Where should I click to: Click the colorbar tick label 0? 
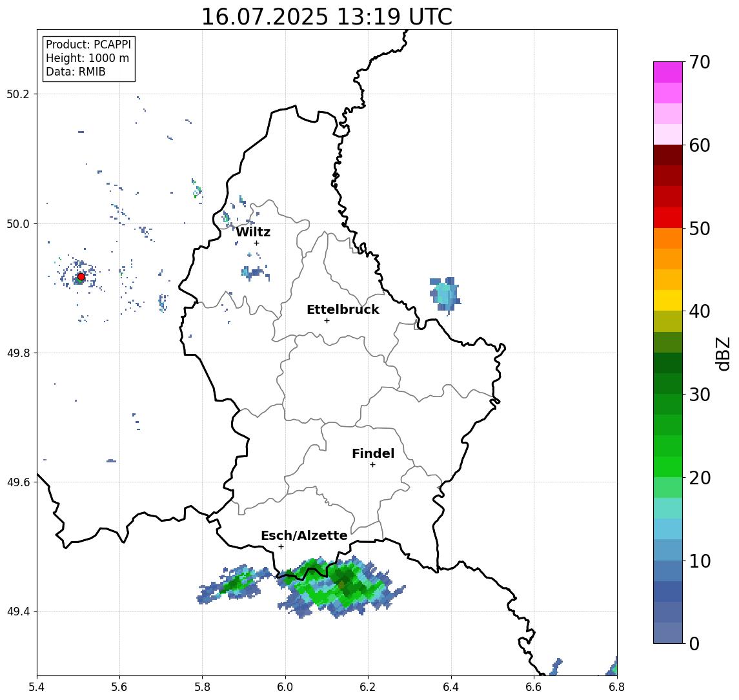pyautogui.click(x=694, y=643)
